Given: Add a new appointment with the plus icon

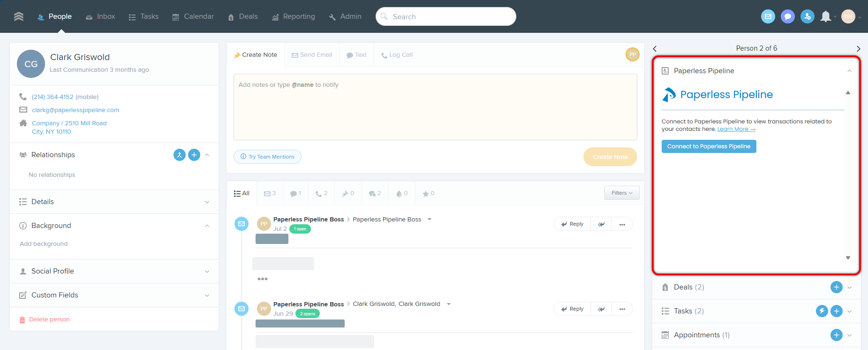Looking at the screenshot, I should click(x=837, y=335).
